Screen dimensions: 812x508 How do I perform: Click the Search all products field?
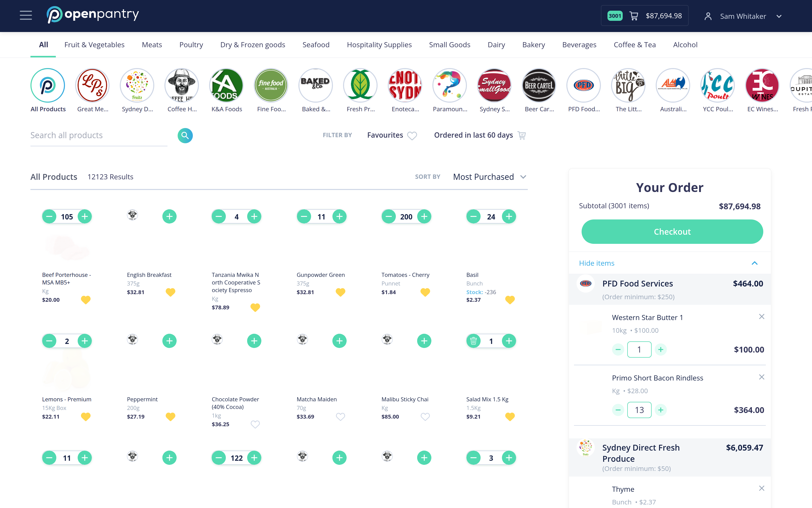click(99, 135)
